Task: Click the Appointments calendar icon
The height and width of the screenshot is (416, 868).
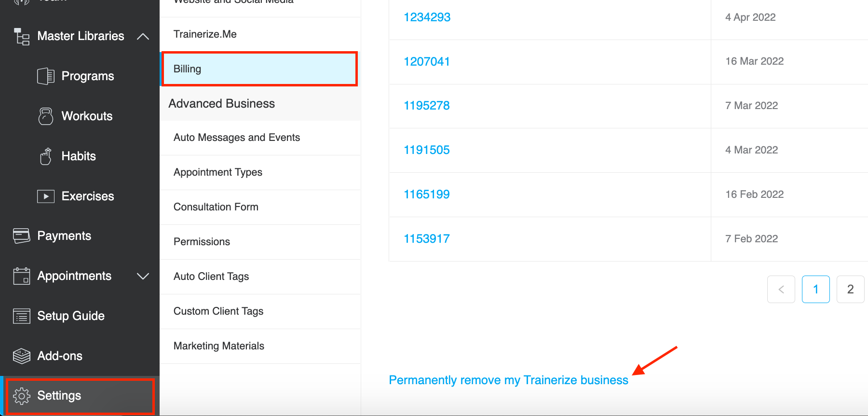Action: coord(22,276)
